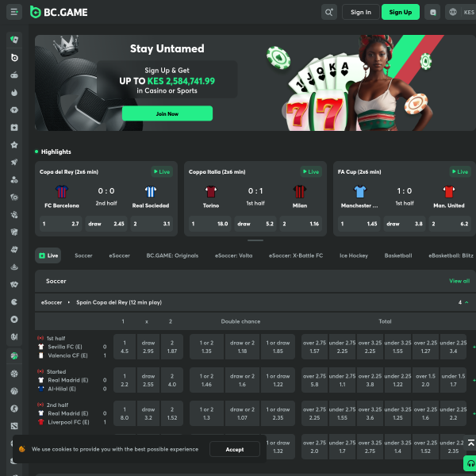The width and height of the screenshot is (476, 476).
Task: Switch to the Ice Hockey tab
Action: [x=353, y=255]
